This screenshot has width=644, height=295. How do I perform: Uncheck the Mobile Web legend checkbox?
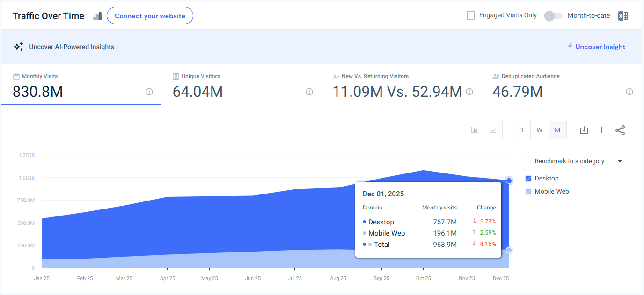(528, 191)
